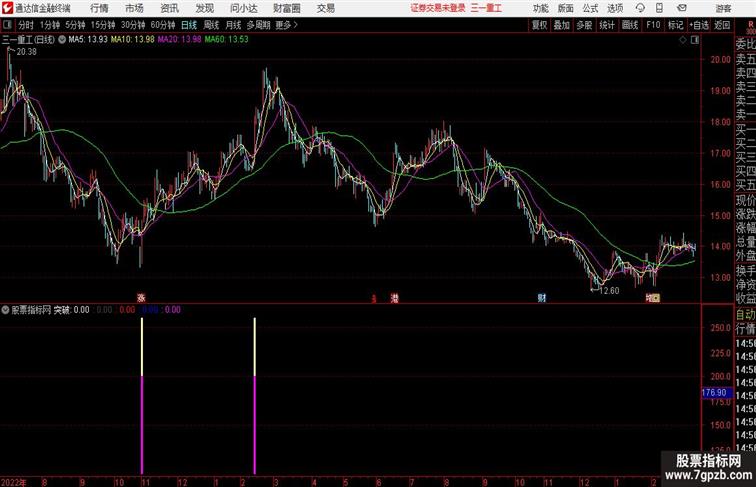The height and width of the screenshot is (487, 756).
Task: Click the 12.60 low price label
Action: 609,291
